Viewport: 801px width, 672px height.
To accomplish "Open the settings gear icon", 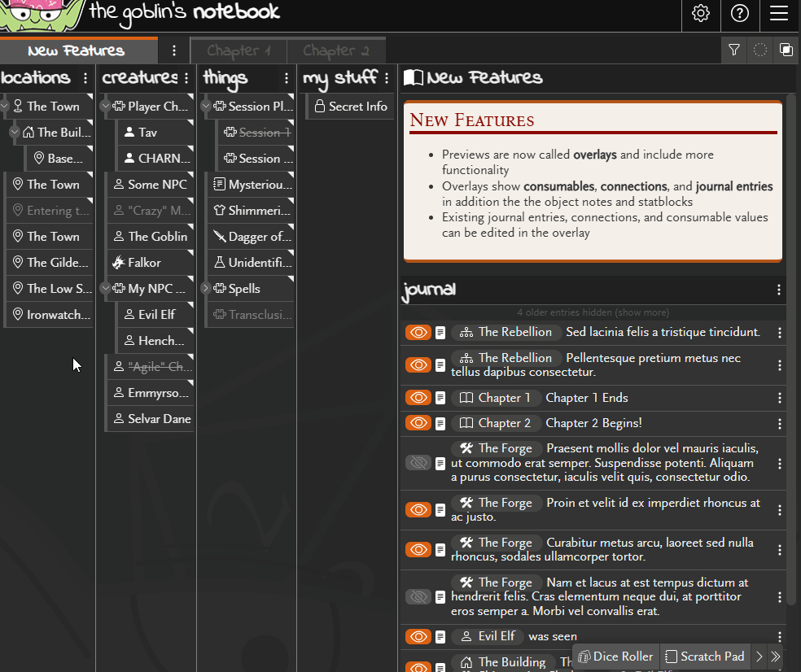I will click(x=701, y=14).
